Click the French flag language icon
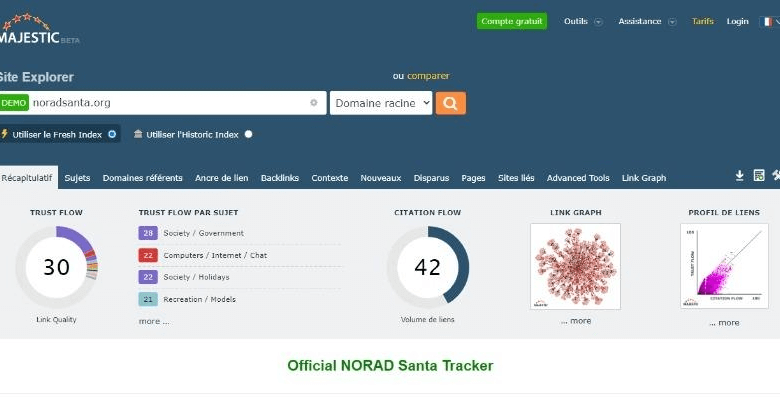Viewport: 780px width, 398px height. (x=767, y=21)
